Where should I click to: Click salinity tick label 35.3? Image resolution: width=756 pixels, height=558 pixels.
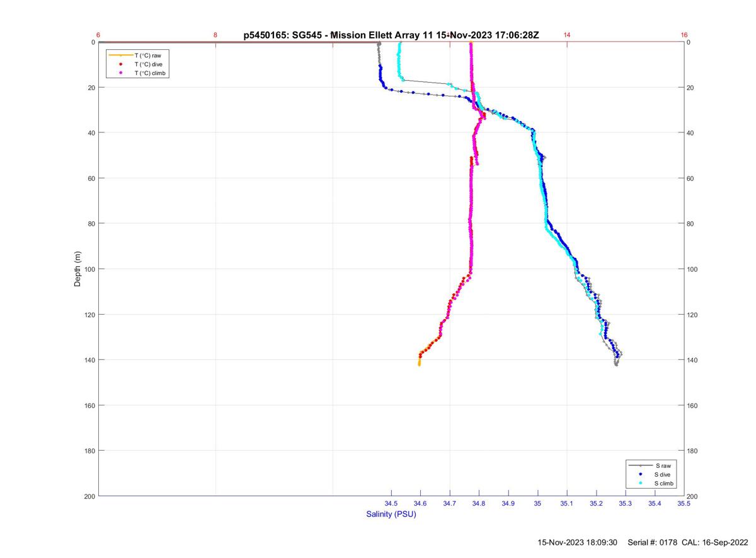click(625, 503)
